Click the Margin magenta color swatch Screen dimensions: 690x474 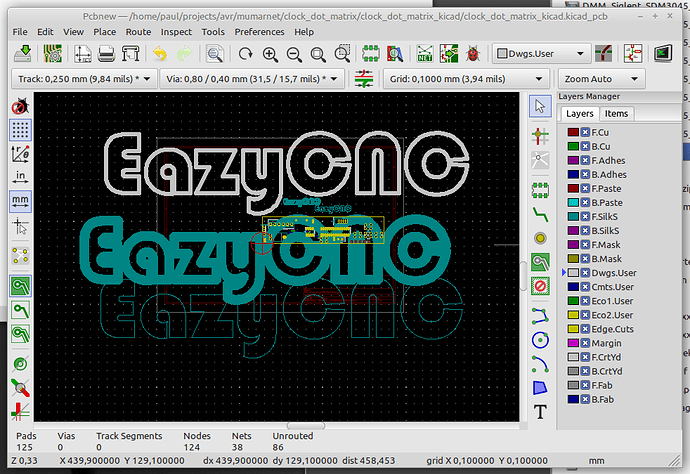pyautogui.click(x=573, y=343)
